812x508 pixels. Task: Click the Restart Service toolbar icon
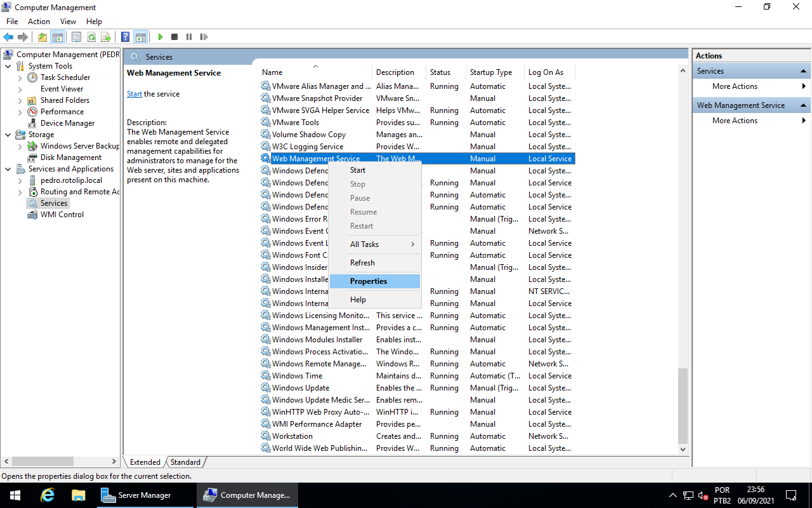tap(204, 36)
